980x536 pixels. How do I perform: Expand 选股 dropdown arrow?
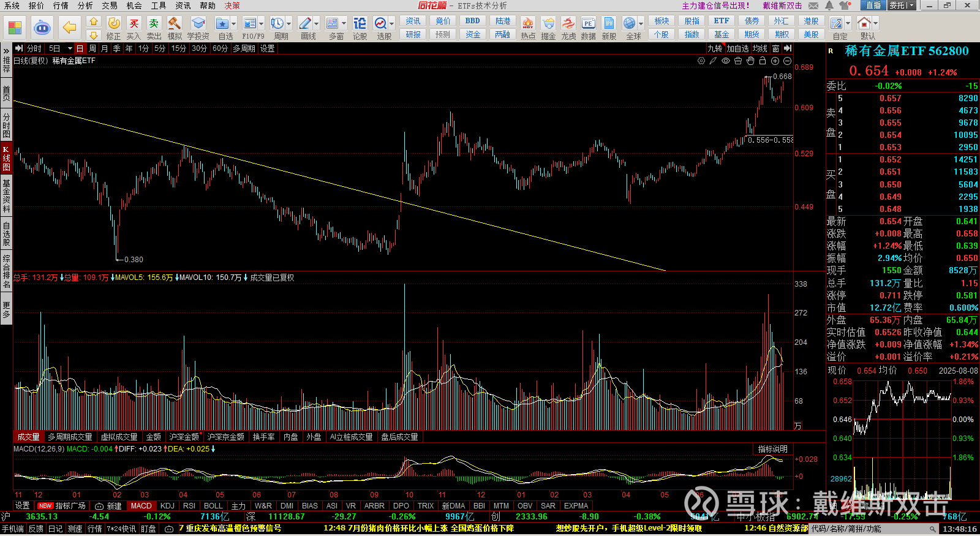(x=392, y=24)
